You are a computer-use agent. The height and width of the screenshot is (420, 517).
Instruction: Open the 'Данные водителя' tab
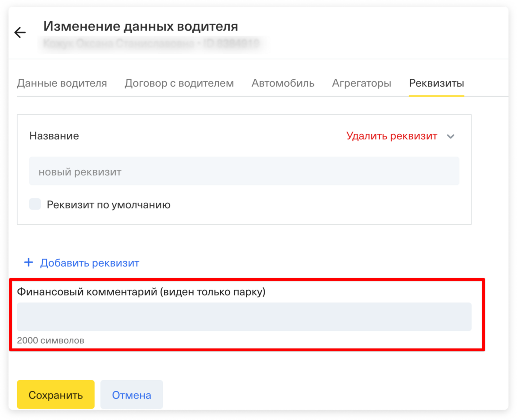62,83
